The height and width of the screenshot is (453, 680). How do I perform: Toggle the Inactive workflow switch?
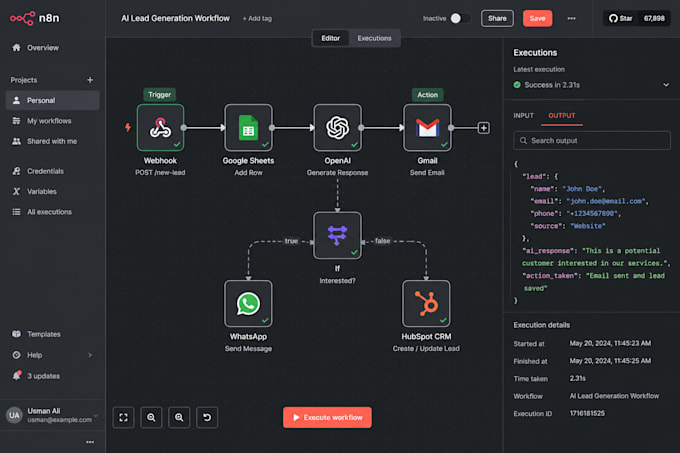pyautogui.click(x=460, y=18)
